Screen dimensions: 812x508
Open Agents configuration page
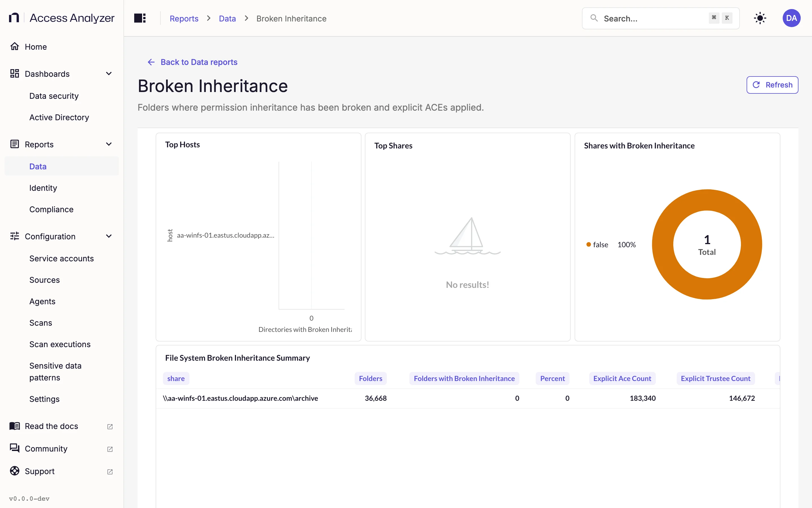click(42, 301)
